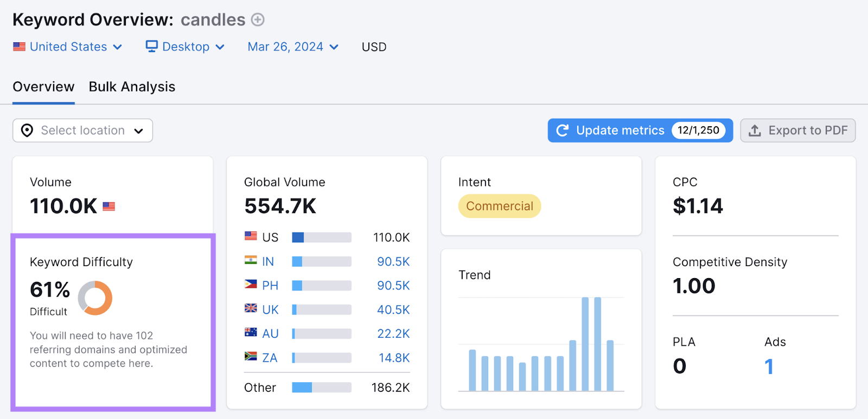Open the Mar 26, 2024 date dropdown
The width and height of the screenshot is (868, 419).
coord(293,47)
